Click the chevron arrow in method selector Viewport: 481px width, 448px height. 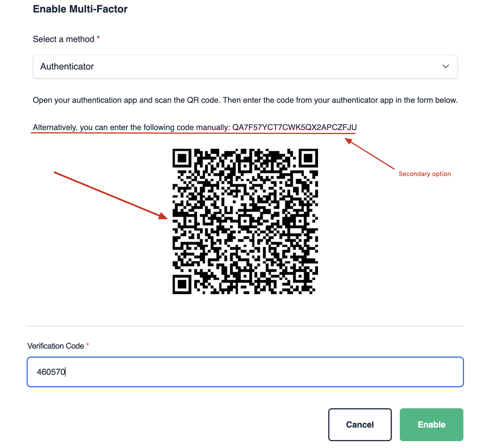pyautogui.click(x=446, y=66)
